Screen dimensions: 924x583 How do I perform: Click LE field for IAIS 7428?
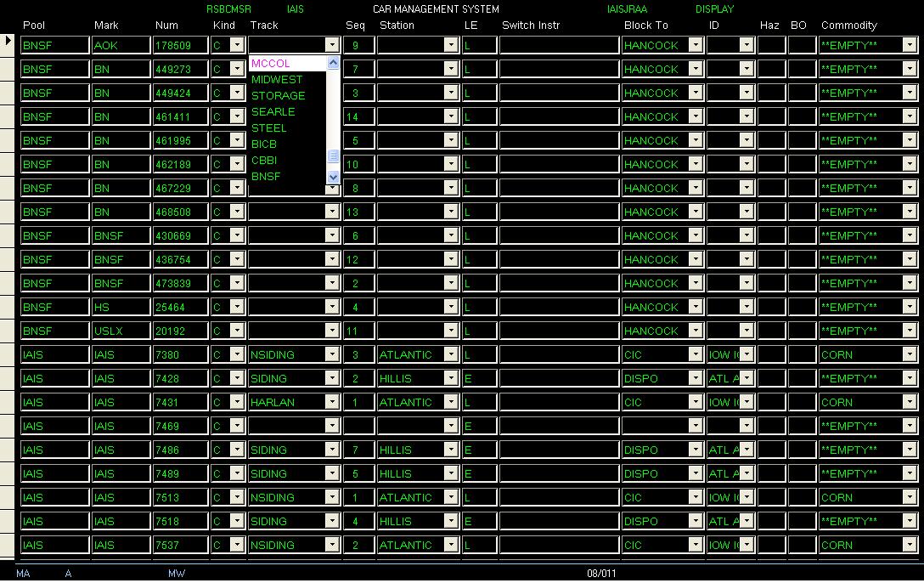[479, 378]
